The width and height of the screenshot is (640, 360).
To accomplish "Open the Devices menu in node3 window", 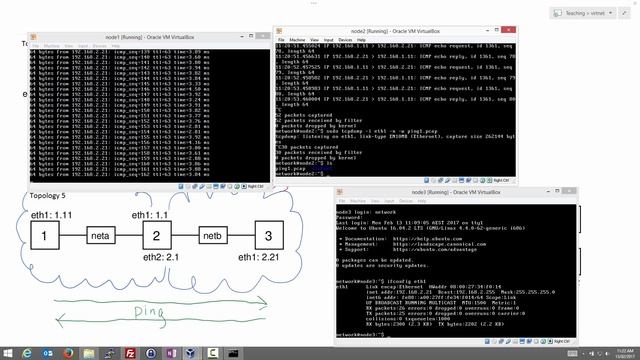I will point(406,201).
